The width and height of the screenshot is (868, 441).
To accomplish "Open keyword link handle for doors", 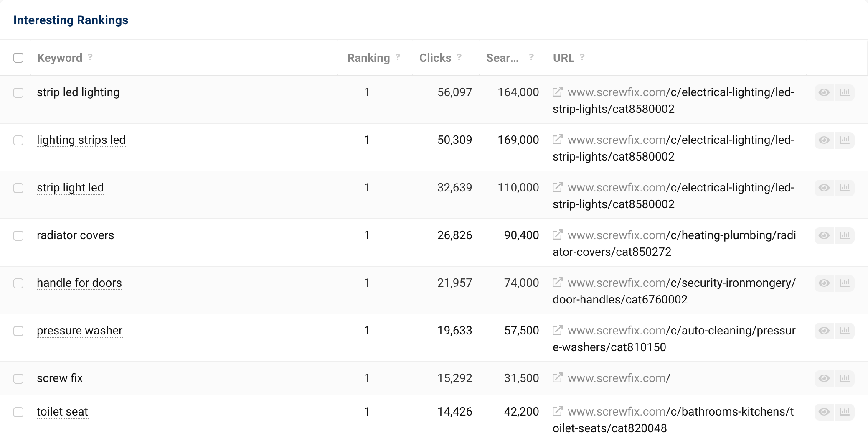I will pyautogui.click(x=79, y=283).
